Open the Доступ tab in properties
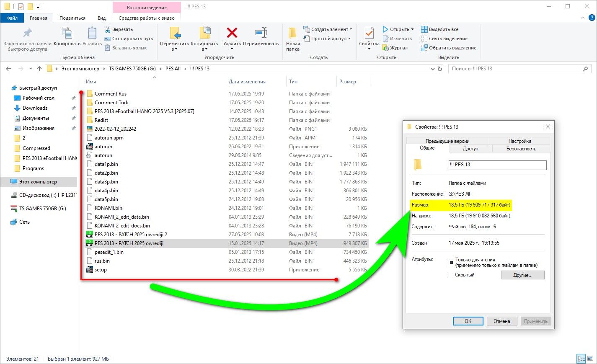Screen dimensions: 597x364 [x=470, y=149]
